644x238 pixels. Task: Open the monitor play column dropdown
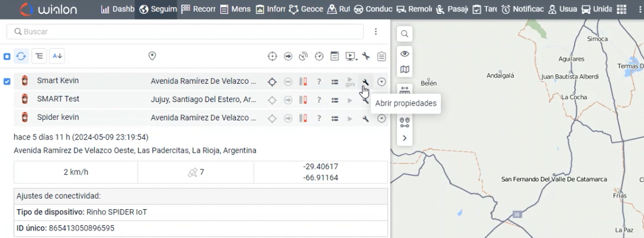351,56
